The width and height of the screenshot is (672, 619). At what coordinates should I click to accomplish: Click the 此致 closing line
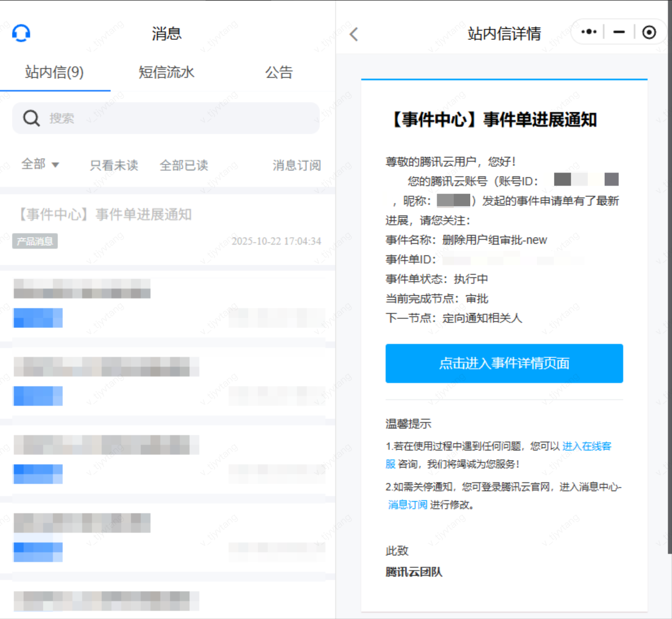coord(397,551)
